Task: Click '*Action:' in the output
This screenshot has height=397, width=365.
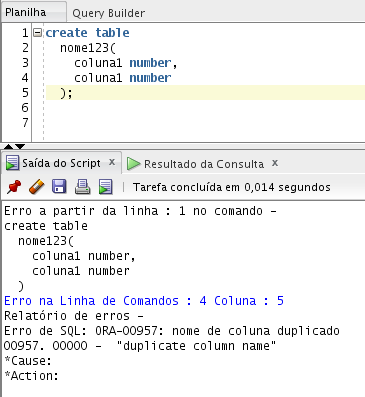Action: pos(31,376)
